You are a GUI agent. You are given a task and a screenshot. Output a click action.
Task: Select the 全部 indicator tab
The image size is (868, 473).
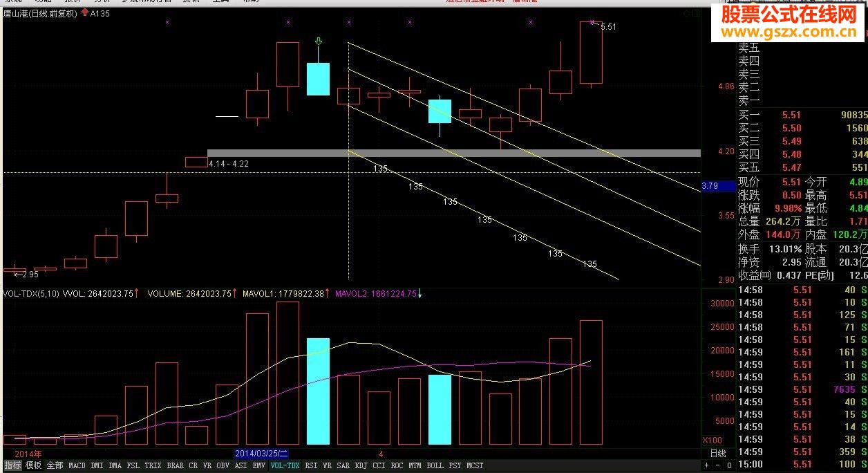pos(55,466)
